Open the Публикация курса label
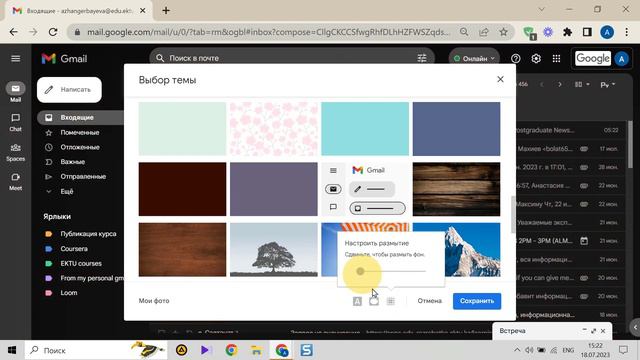Viewport: 640px width, 360px height. [x=88, y=233]
